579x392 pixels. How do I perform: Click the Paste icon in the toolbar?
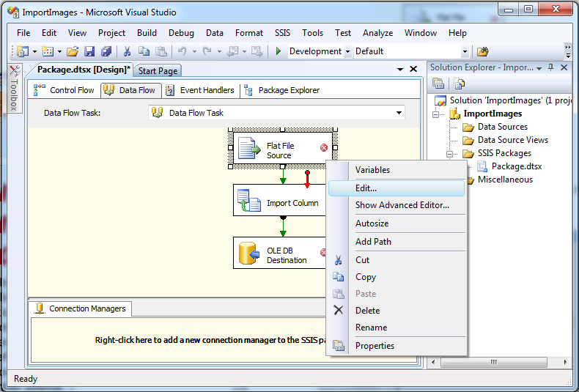tap(161, 51)
